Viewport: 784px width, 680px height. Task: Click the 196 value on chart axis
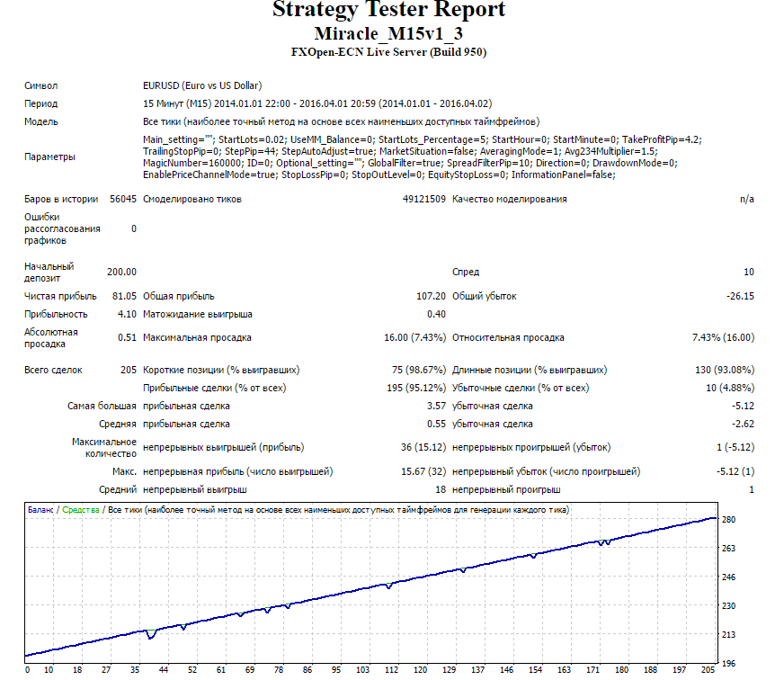[728, 664]
